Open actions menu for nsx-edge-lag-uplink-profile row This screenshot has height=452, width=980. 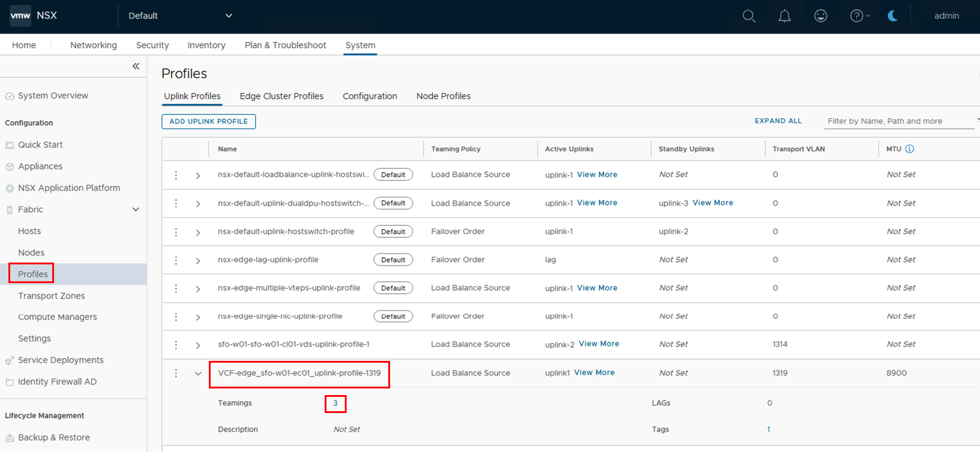point(176,260)
